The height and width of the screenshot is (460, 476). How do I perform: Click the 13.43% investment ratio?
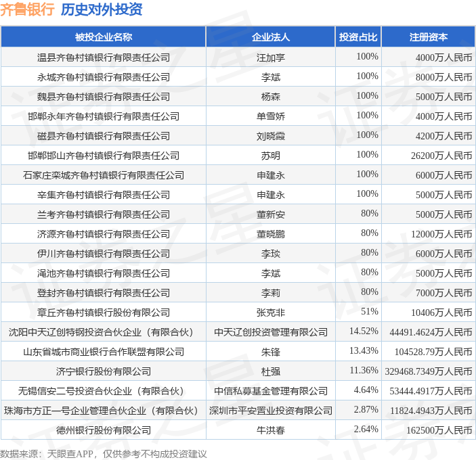[x=364, y=350]
